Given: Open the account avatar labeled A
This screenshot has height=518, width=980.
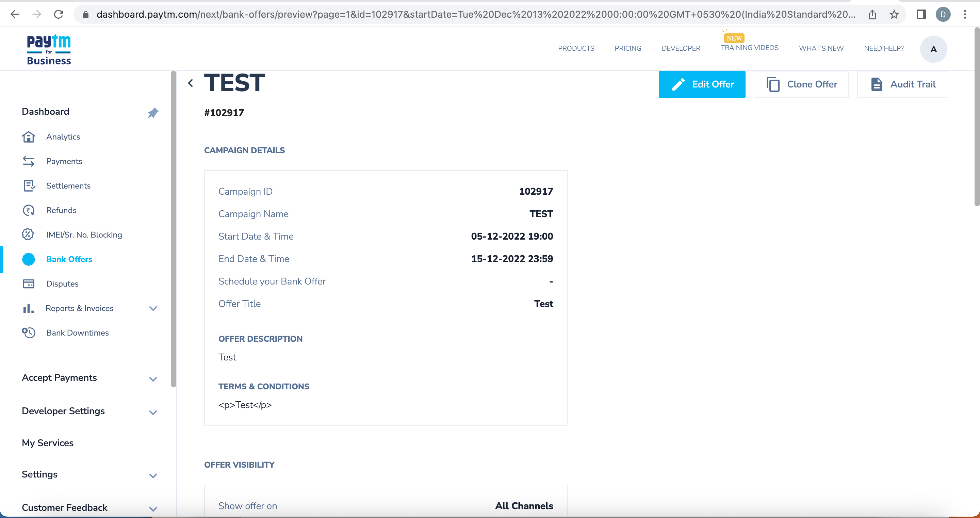Looking at the screenshot, I should coord(933,49).
